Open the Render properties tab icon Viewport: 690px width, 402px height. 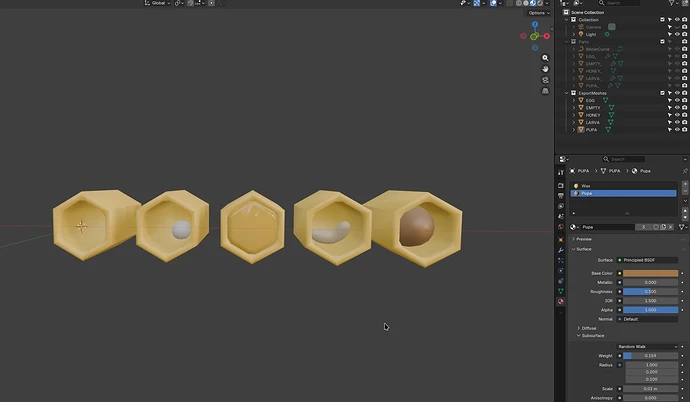coord(561,186)
